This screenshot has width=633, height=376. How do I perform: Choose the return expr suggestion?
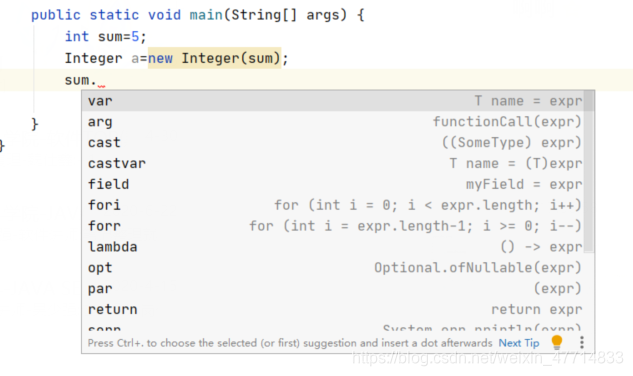(335, 310)
